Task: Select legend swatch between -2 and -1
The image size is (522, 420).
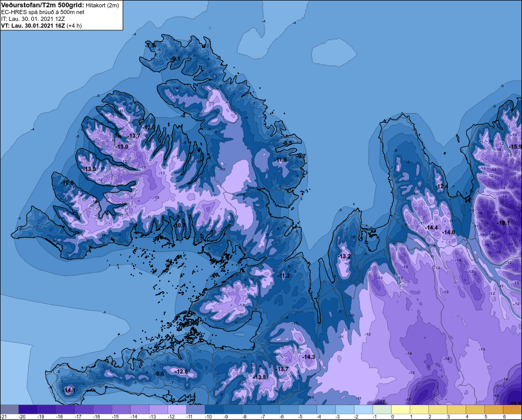Action: click(363, 409)
